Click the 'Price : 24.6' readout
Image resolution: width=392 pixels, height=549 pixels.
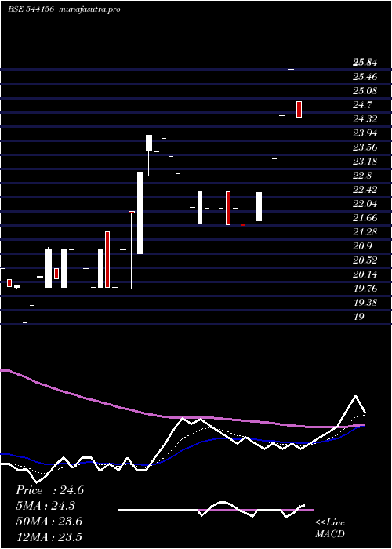click(49, 490)
